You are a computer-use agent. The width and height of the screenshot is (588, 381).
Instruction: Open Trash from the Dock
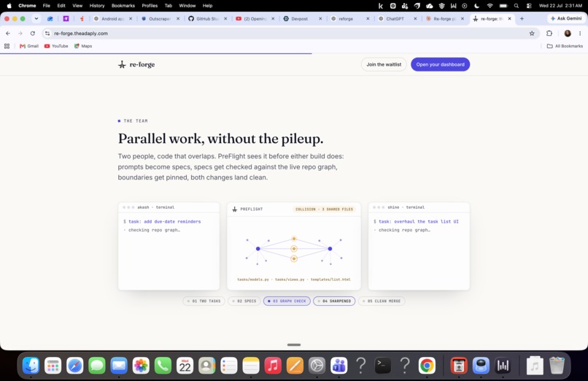point(557,365)
